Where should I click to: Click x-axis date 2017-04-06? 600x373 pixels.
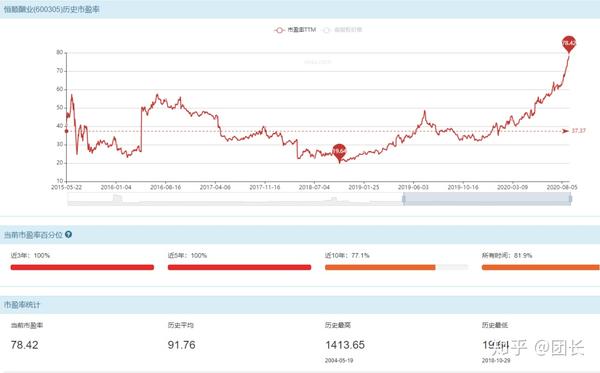215,187
